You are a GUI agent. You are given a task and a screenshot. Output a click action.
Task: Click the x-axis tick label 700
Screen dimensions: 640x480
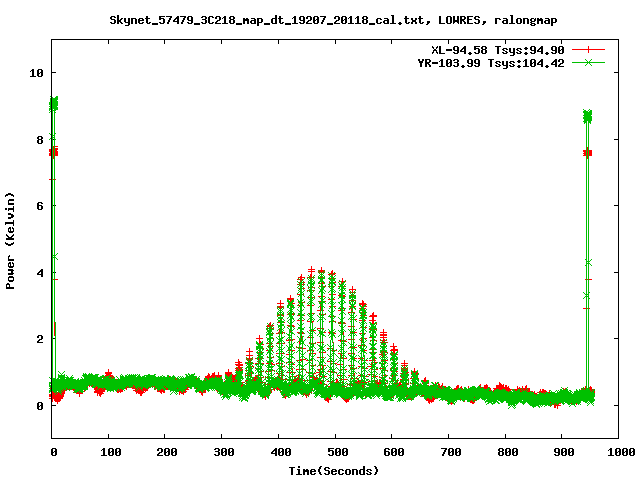(451, 452)
